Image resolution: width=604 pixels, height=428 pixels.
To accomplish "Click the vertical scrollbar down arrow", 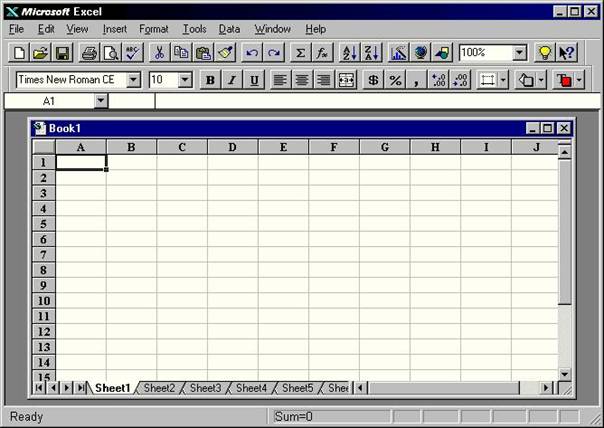I will (564, 373).
